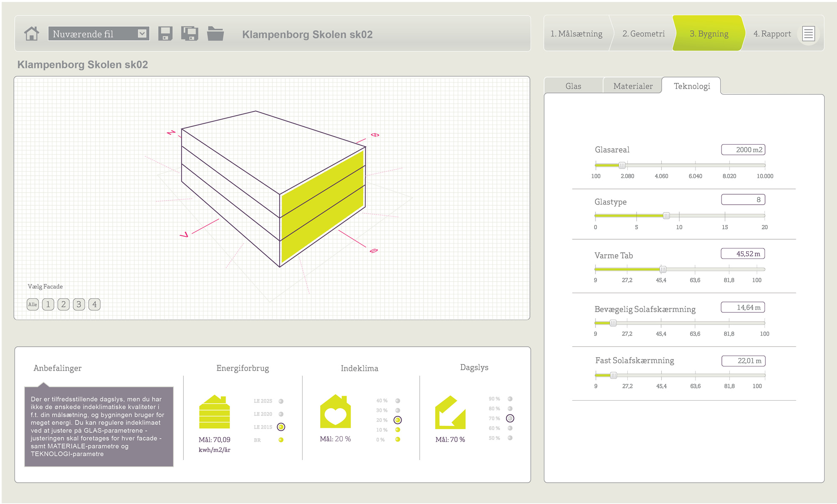
Task: Select the 90 % Dagslys radio
Action: (x=510, y=399)
